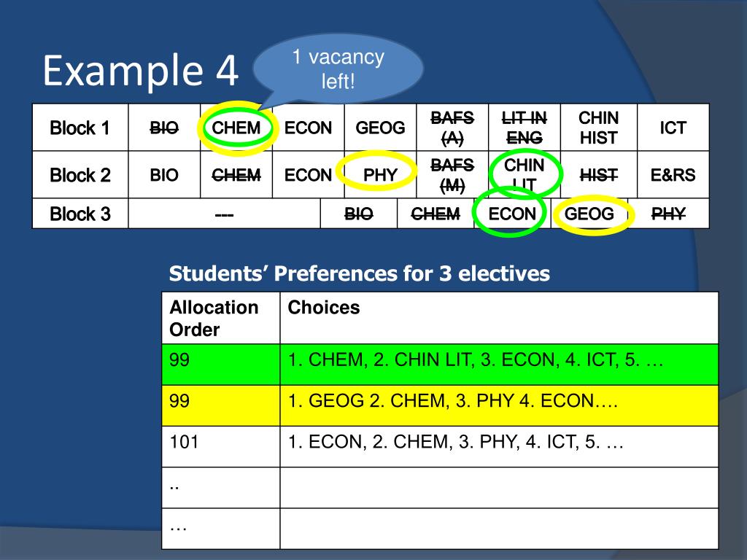Select the 'Block 1' row label

[80, 128]
